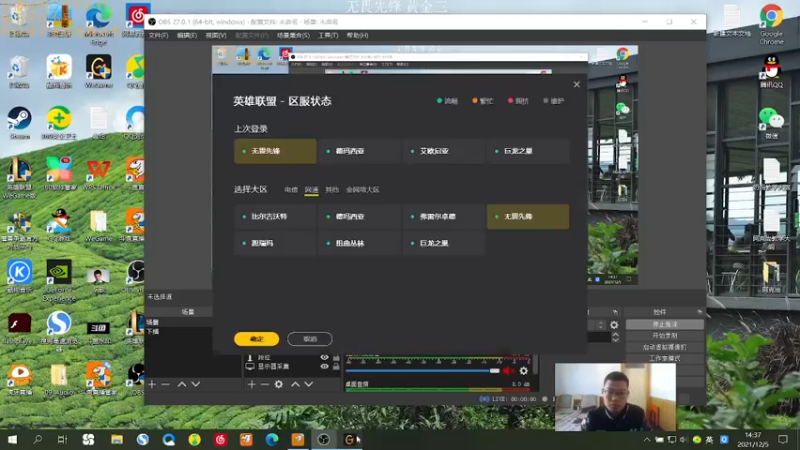
Task: Open Task View on taskbar
Action: pos(62,439)
